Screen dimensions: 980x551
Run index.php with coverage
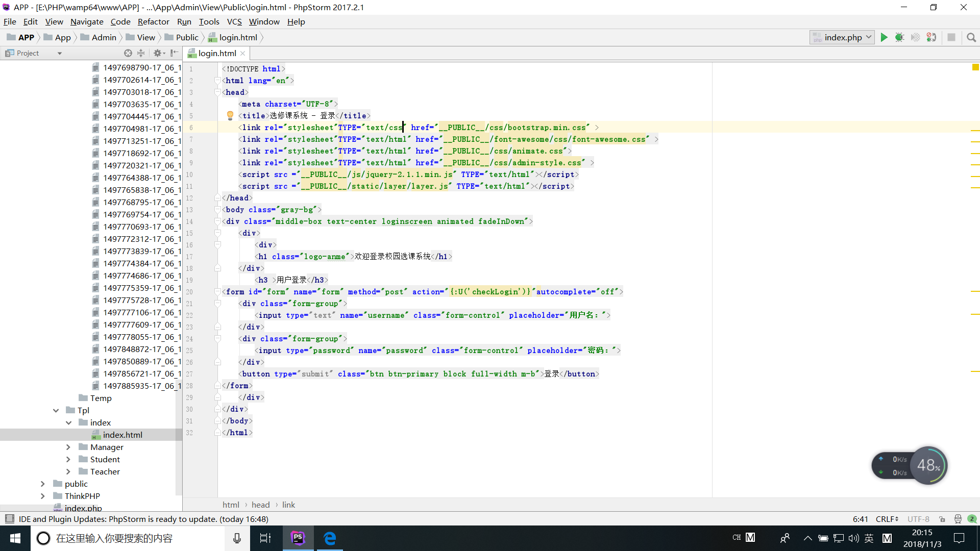916,37
